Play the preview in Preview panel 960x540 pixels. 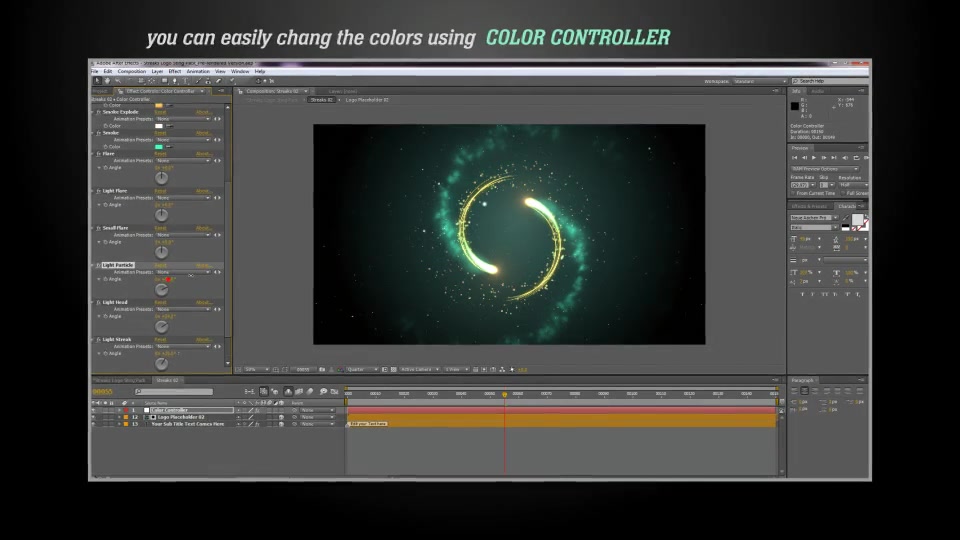click(x=814, y=158)
